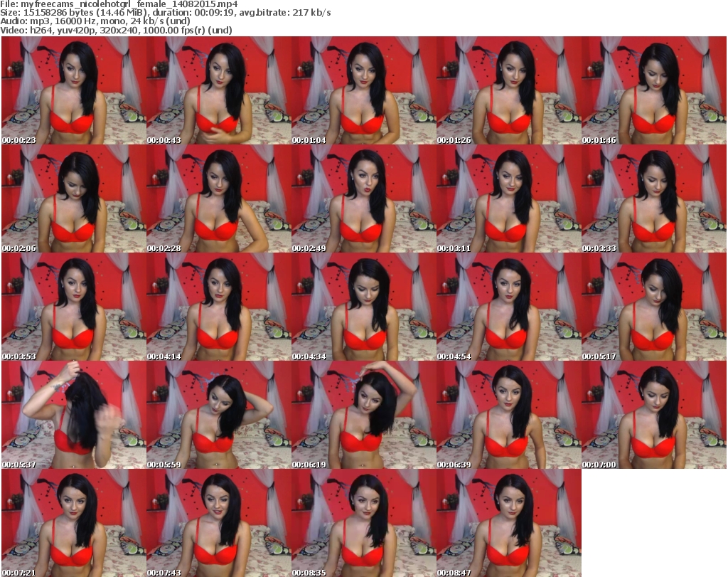Select the thumbnail timestamped 00:06:39

pyautogui.click(x=509, y=415)
